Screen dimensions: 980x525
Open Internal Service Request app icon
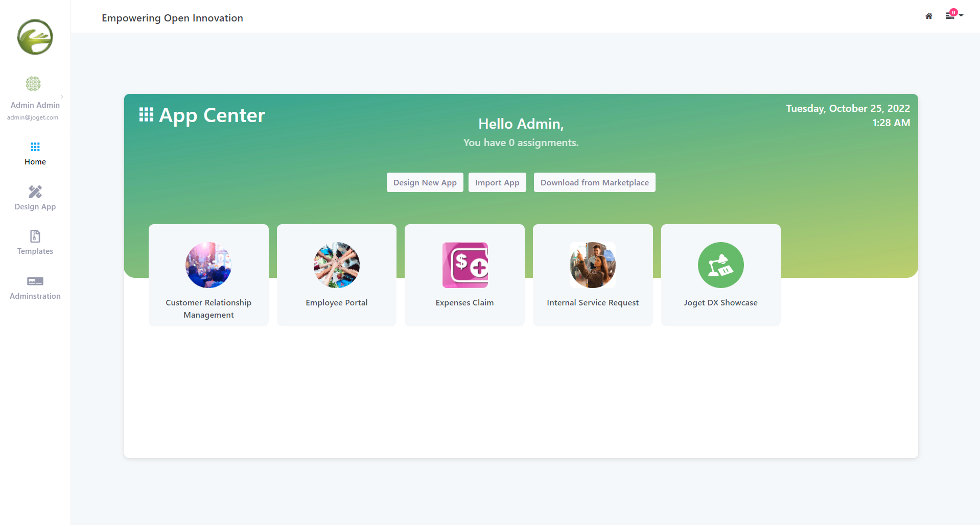593,265
